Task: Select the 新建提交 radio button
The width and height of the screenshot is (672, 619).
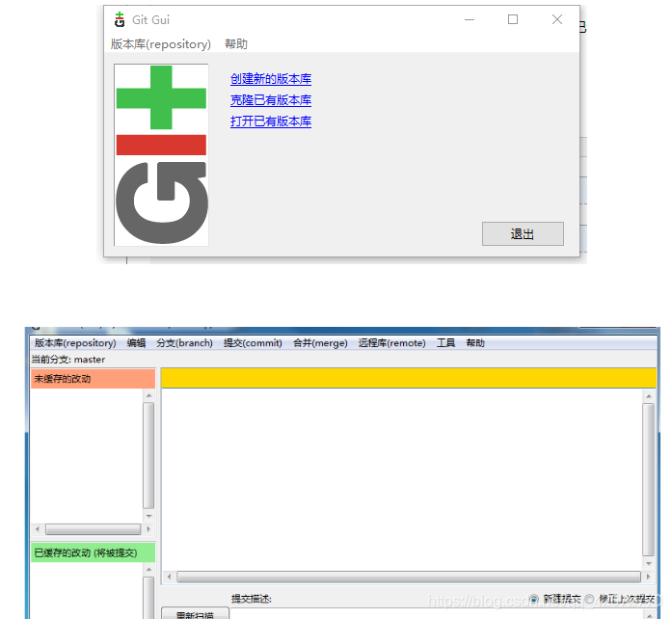Action: (x=534, y=599)
